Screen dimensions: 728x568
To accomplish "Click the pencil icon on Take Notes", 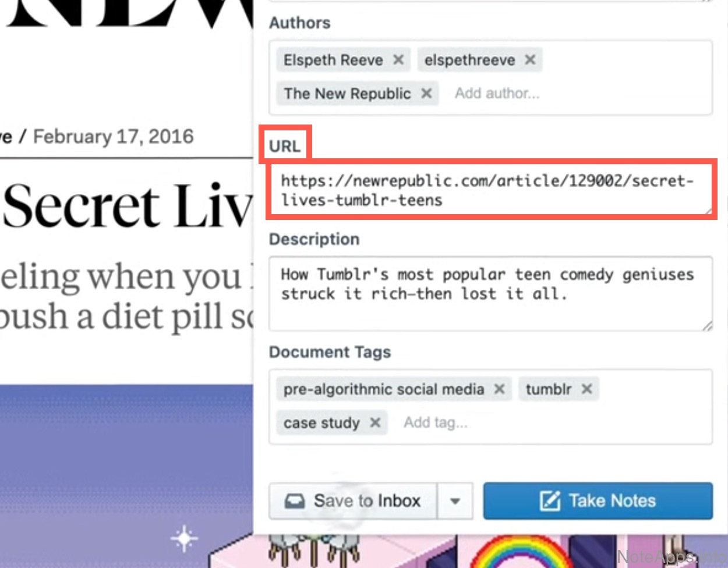I will [550, 500].
